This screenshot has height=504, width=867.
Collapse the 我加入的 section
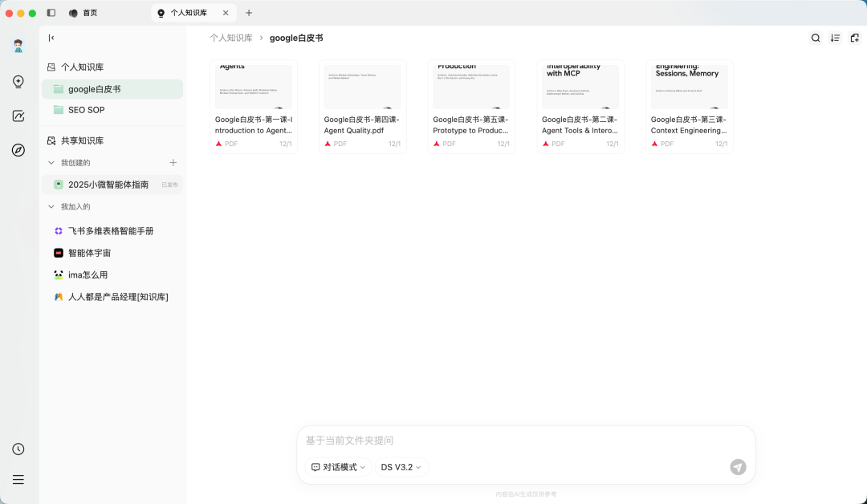pos(51,206)
